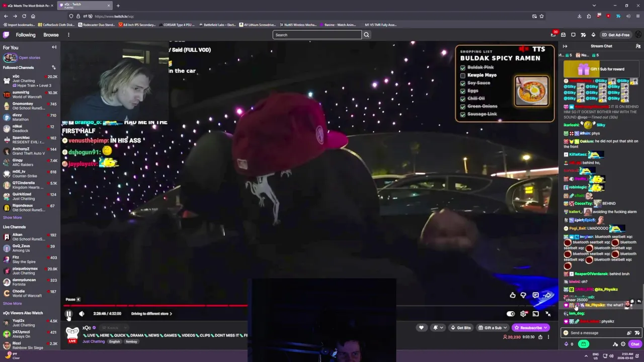Pause the Twitch stream playback

(x=68, y=314)
